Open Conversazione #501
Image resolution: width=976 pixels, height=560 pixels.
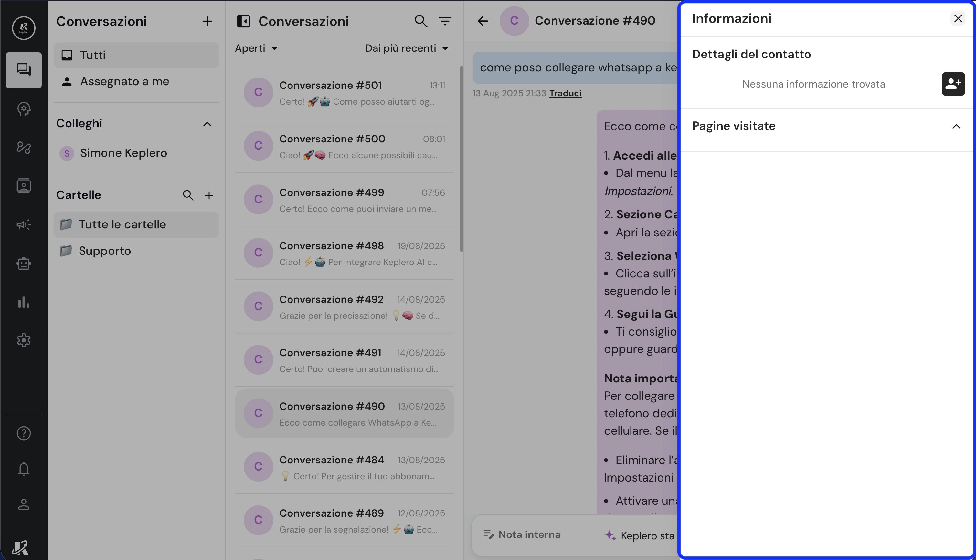[x=344, y=92]
